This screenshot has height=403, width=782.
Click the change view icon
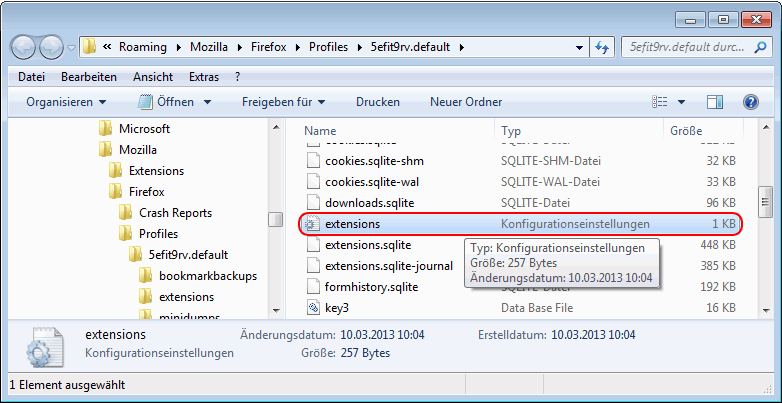(x=660, y=102)
